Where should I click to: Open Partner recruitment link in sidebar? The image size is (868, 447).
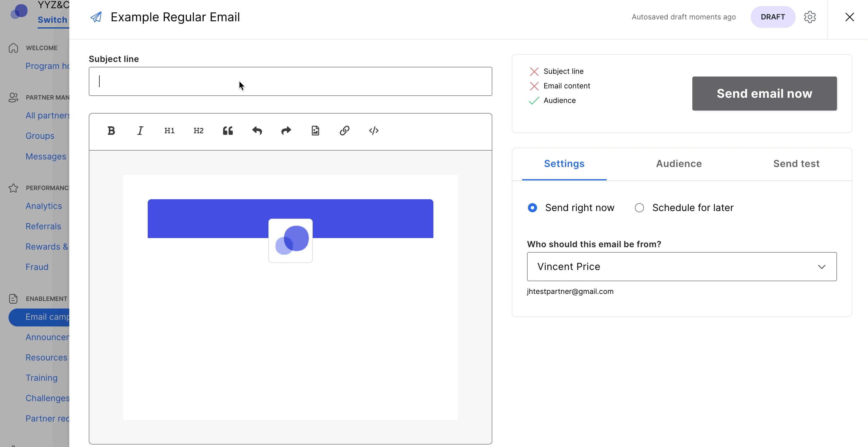(x=47, y=418)
